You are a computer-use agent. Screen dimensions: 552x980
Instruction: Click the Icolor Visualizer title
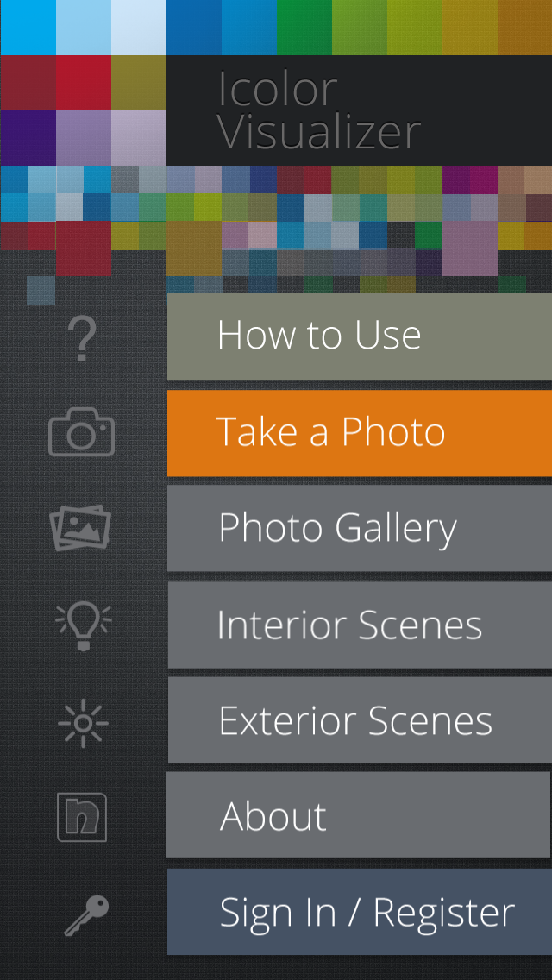pos(319,110)
